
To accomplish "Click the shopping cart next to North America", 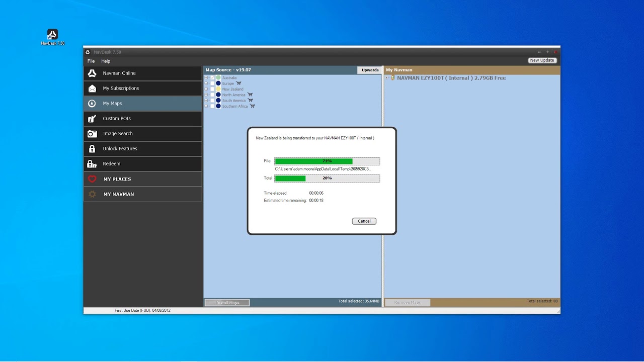I will coord(250,95).
